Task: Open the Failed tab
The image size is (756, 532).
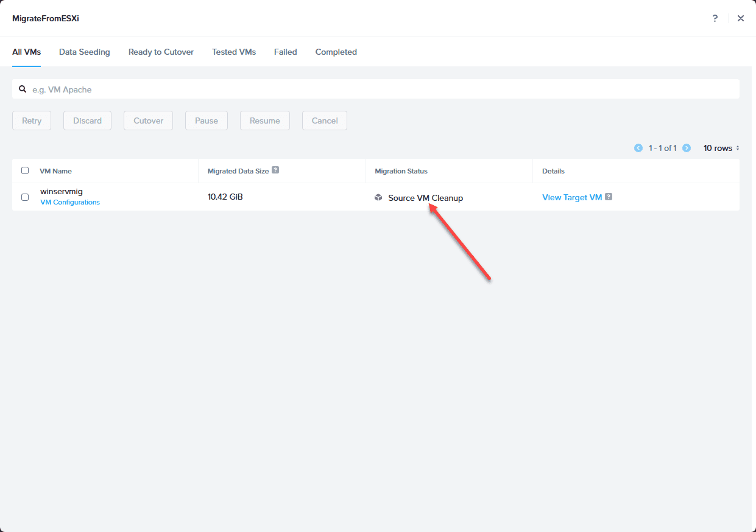Action: point(286,52)
